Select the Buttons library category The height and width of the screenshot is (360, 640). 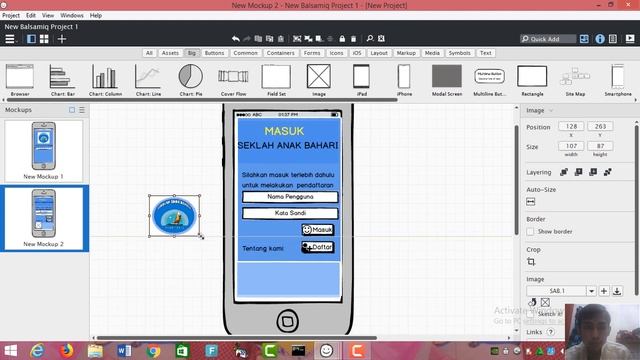(214, 53)
